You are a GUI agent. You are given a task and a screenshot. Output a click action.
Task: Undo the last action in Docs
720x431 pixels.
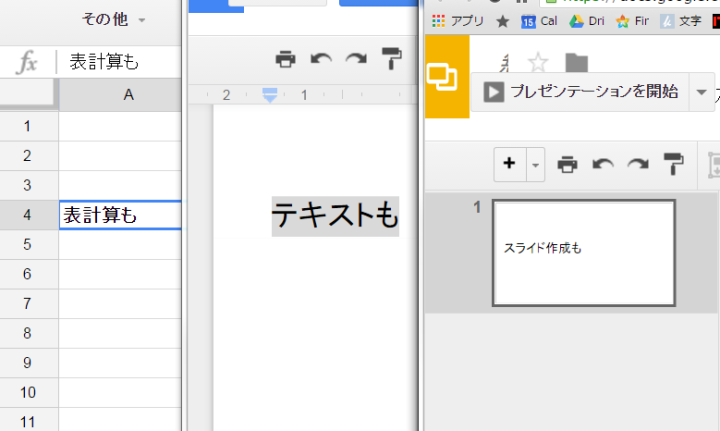tap(321, 60)
